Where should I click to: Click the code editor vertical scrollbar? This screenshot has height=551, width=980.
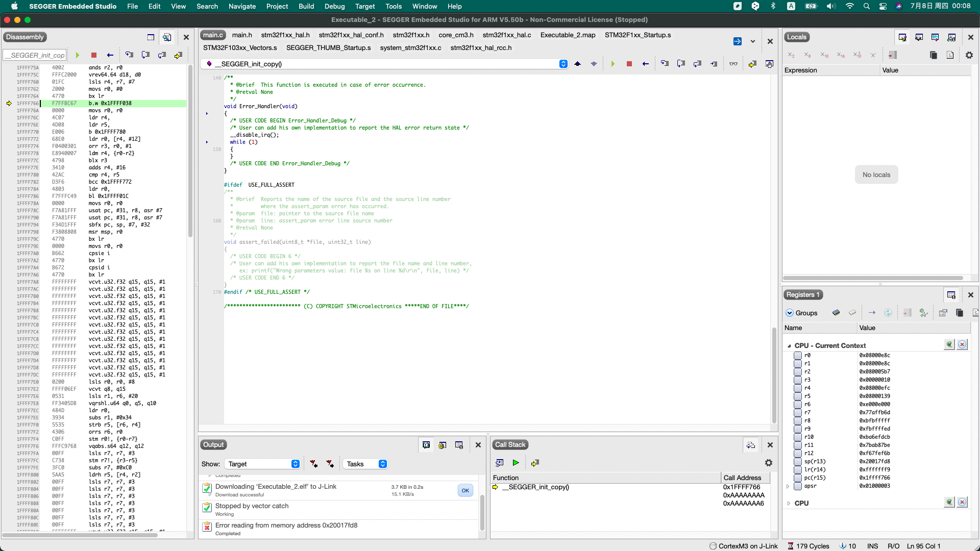point(774,375)
